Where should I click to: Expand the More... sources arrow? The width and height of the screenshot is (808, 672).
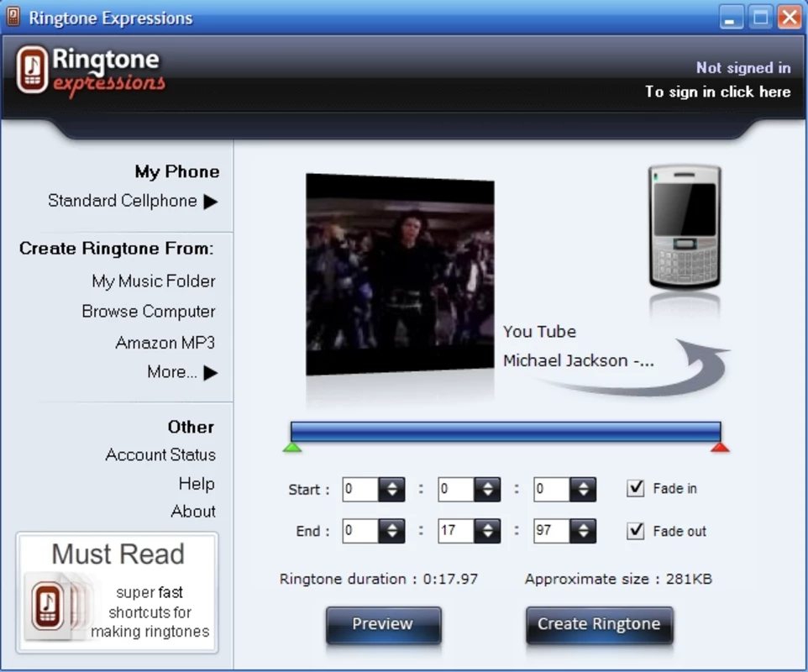coord(210,373)
